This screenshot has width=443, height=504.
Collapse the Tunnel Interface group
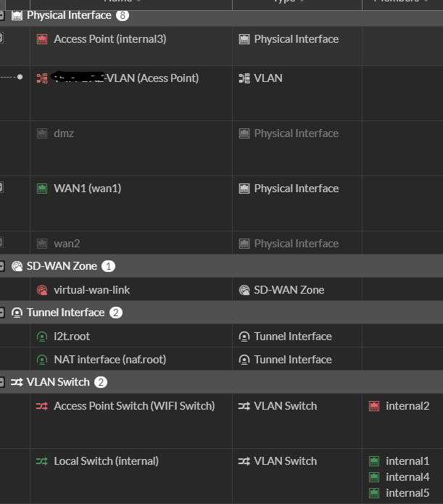pos(2,313)
